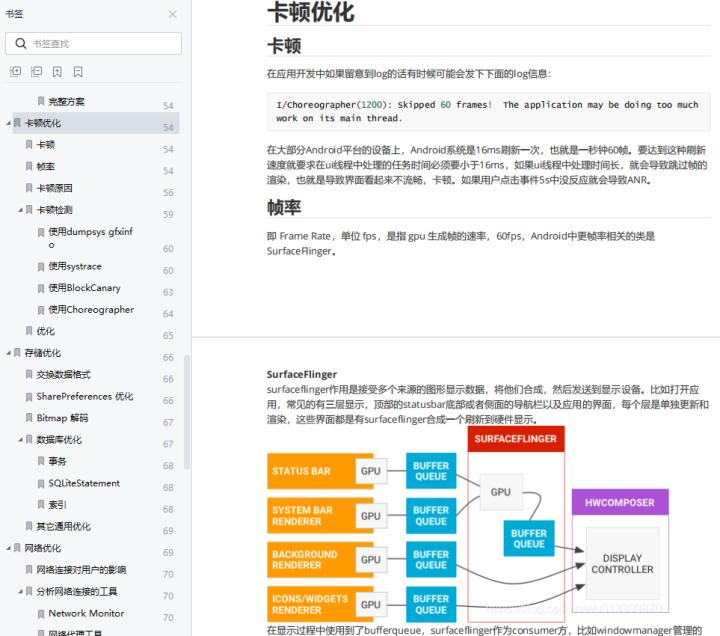This screenshot has height=636, width=720.
Task: Open the 卡顿原因 bookmark
Action: (x=54, y=188)
